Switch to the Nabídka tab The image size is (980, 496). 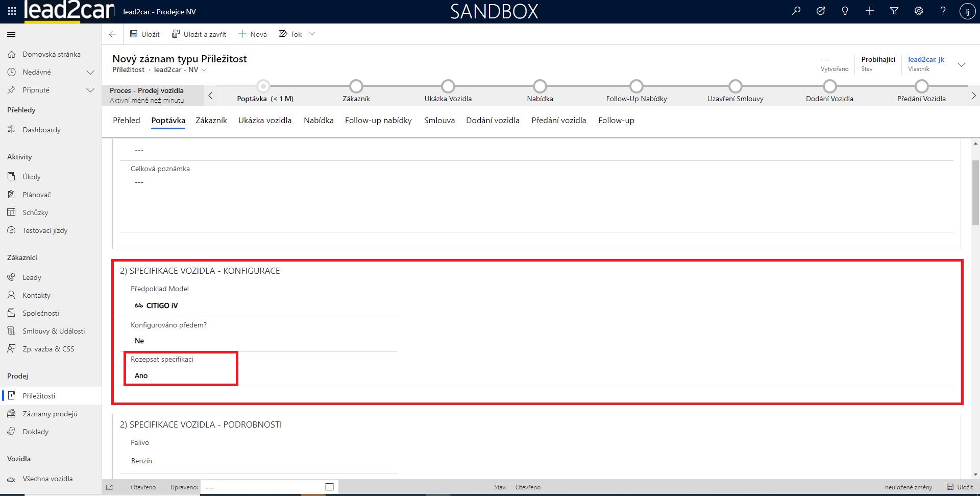click(x=318, y=121)
